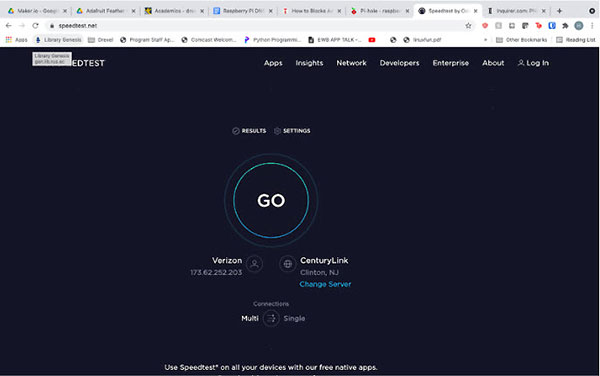Start the test with the GO button
This screenshot has height=376, width=600.
tap(271, 200)
